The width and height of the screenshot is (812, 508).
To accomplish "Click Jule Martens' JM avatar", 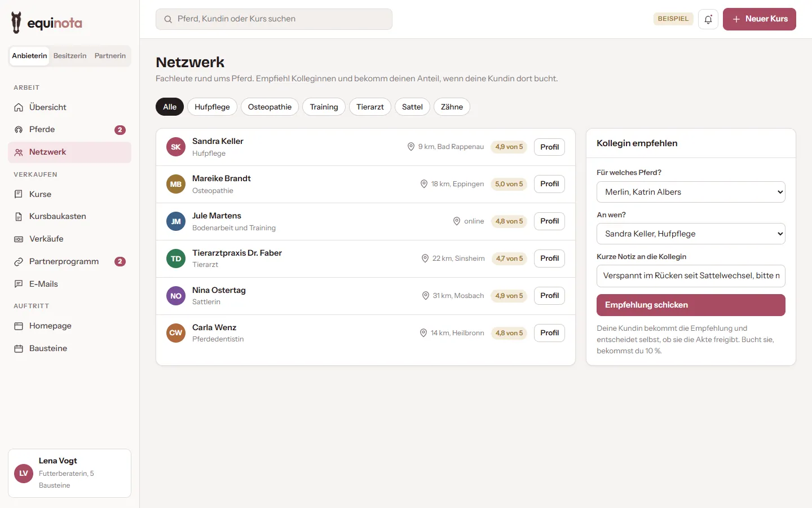I will 176,221.
